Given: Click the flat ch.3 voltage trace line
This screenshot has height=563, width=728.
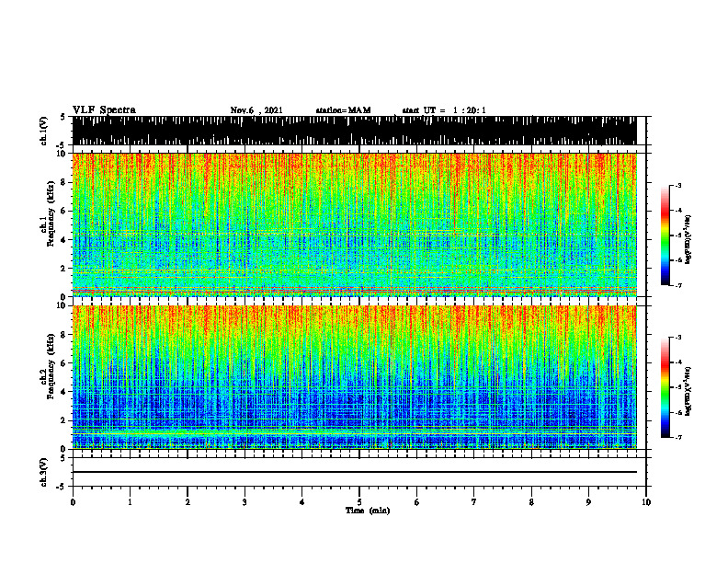Looking at the screenshot, I should pyautogui.click(x=355, y=472).
